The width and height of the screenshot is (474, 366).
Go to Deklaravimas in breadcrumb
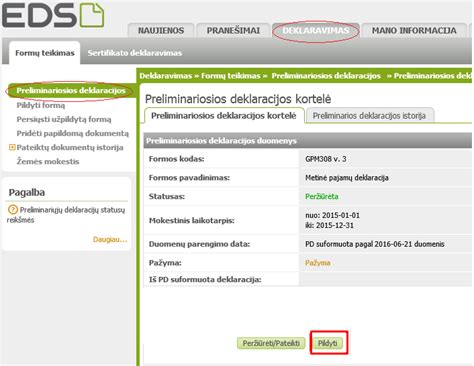click(166, 76)
